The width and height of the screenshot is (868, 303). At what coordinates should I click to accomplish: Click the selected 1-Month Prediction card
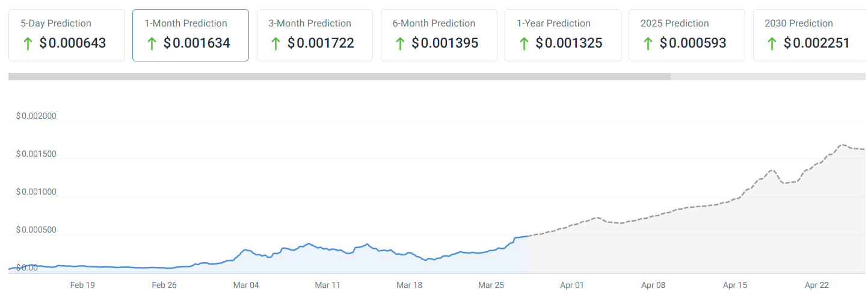191,35
